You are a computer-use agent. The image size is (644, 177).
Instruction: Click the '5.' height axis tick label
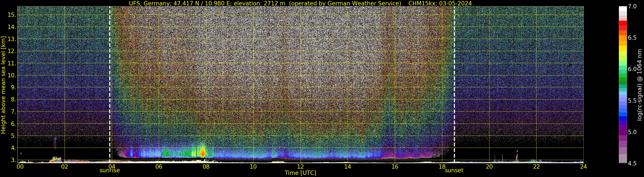point(13,136)
